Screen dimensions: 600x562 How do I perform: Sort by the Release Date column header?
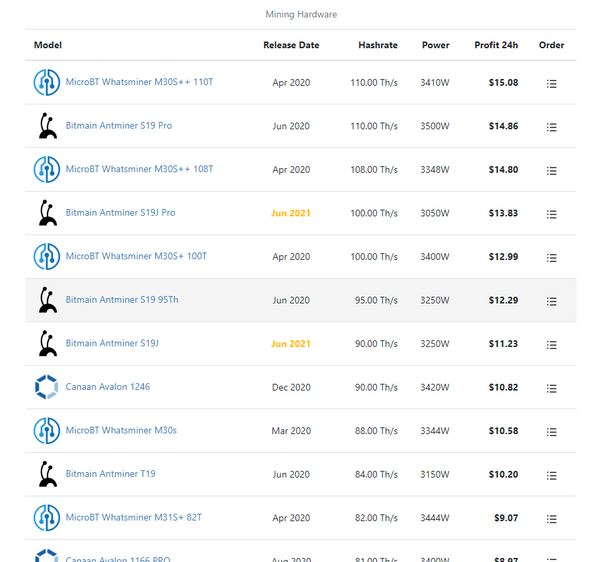pyautogui.click(x=291, y=45)
